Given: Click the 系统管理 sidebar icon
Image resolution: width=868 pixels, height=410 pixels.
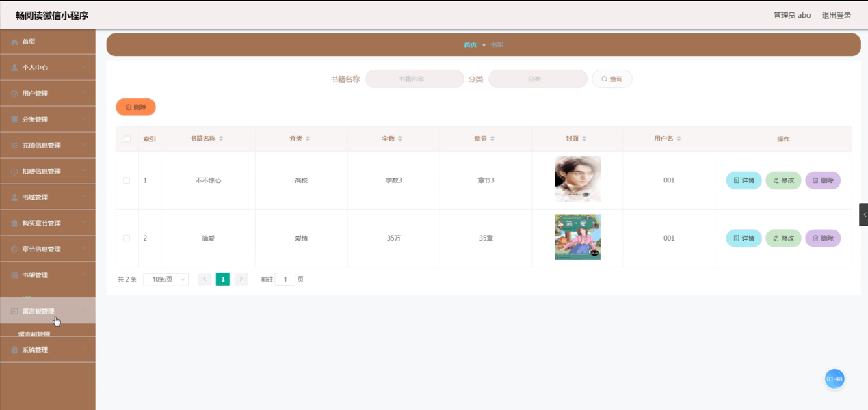Looking at the screenshot, I should 14,351.
